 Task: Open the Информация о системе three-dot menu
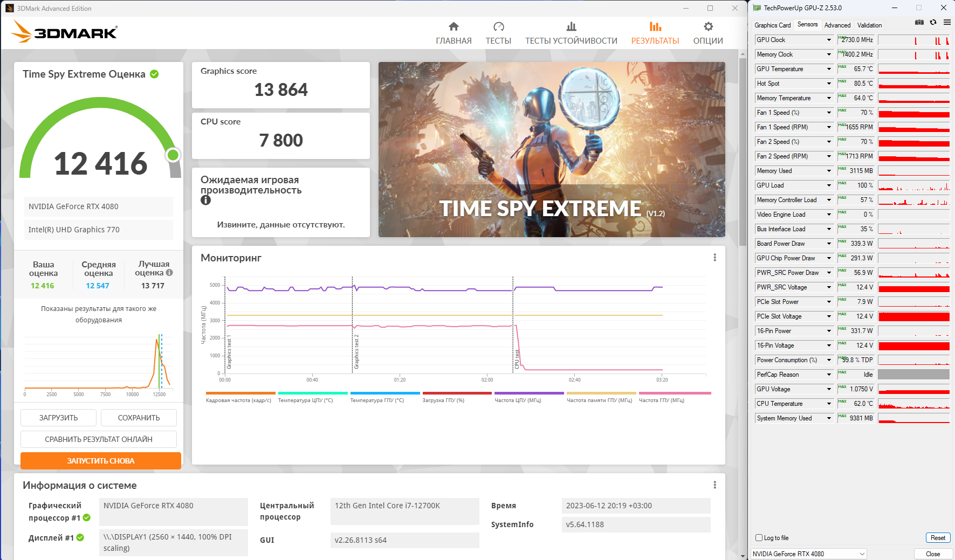pos(715,485)
